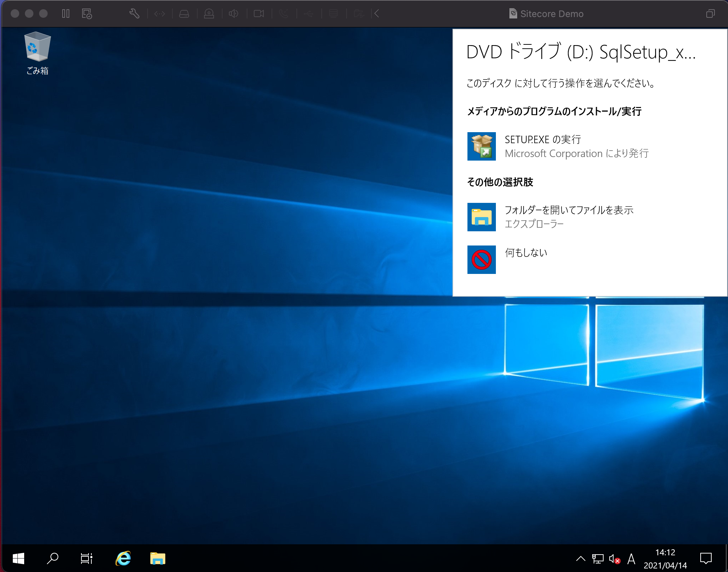Open the Windows Start menu
Screen dimensions: 728x572
click(x=18, y=558)
